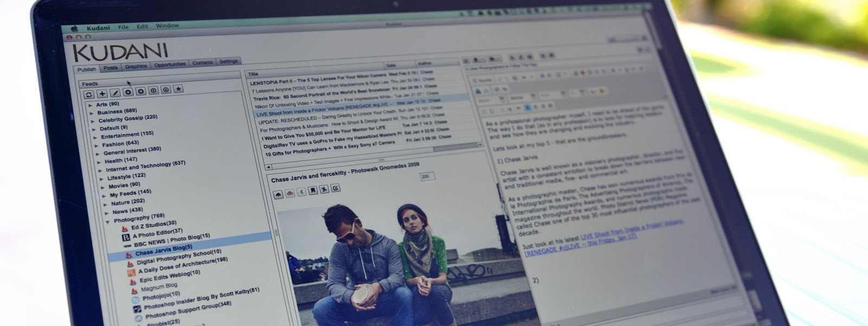The width and height of the screenshot is (868, 326).
Task: Open the Kudani application menu
Action: [x=98, y=28]
